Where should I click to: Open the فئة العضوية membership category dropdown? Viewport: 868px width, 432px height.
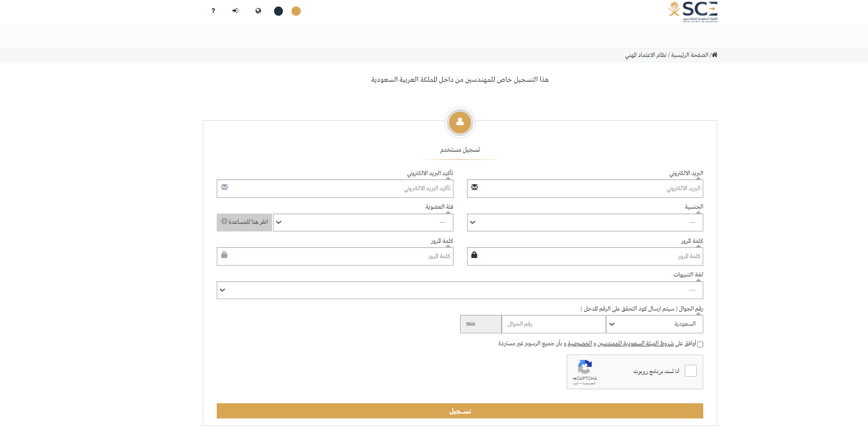tap(363, 222)
